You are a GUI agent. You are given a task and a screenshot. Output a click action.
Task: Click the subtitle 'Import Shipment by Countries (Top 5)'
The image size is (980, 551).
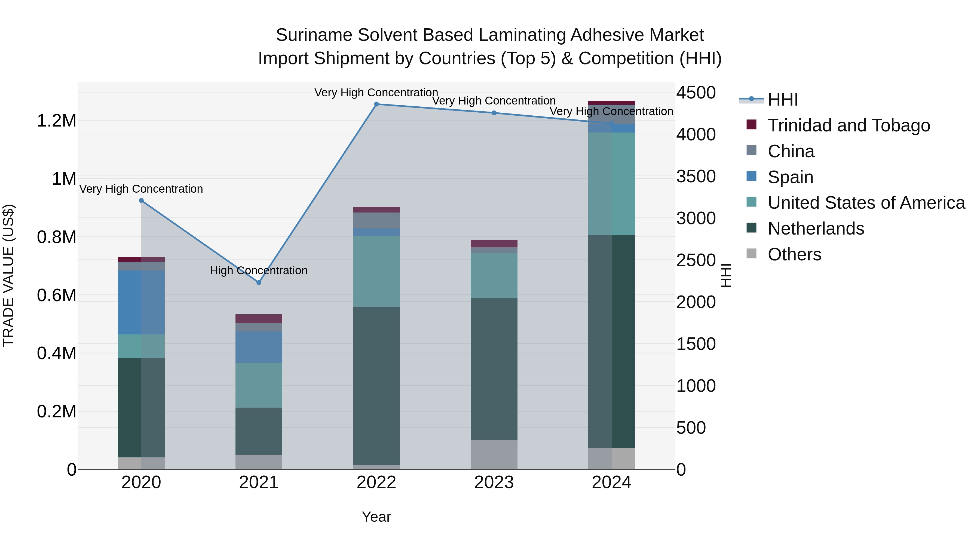408,59
